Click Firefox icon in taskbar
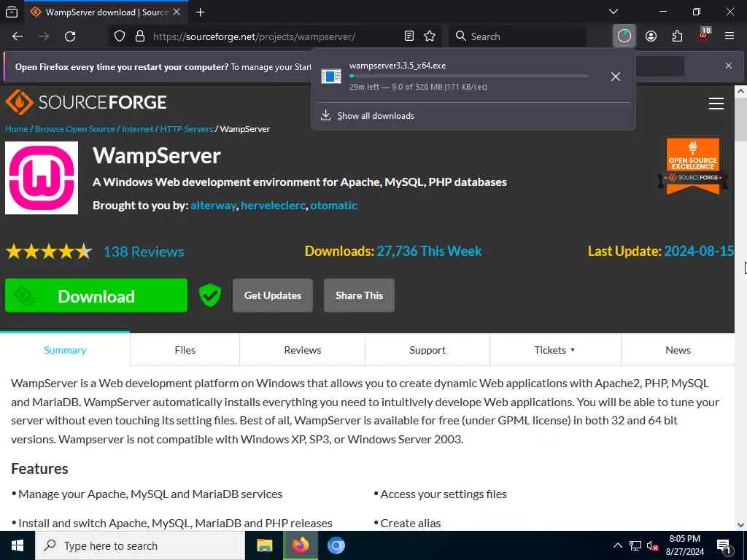Image resolution: width=747 pixels, height=560 pixels. click(300, 545)
